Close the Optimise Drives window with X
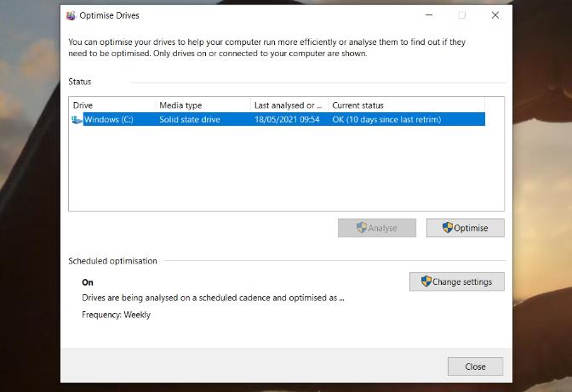572x392 pixels. click(x=495, y=15)
